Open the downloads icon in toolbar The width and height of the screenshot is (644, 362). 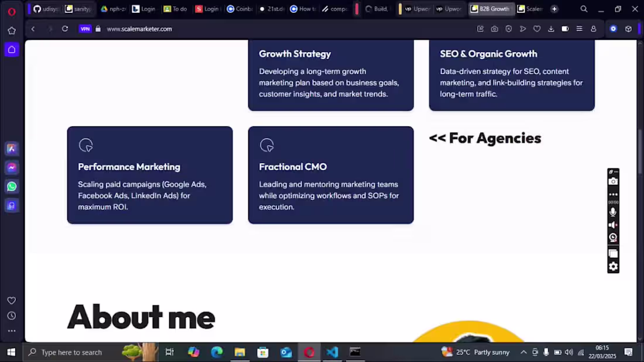coord(551,29)
